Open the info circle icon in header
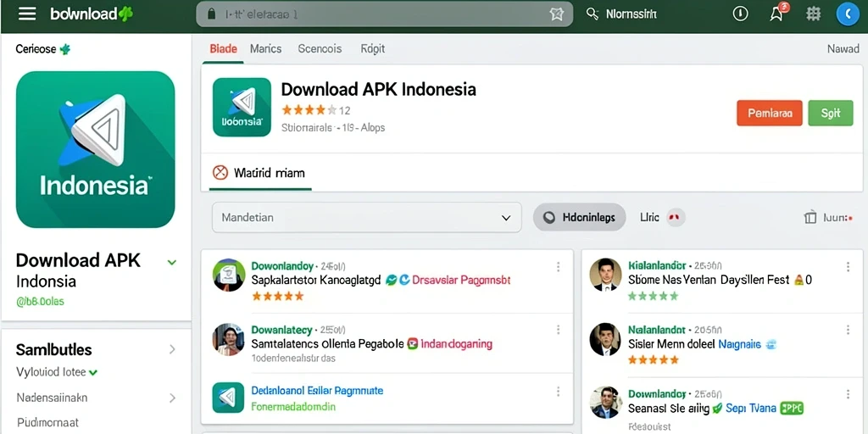The image size is (868, 434). (740, 14)
